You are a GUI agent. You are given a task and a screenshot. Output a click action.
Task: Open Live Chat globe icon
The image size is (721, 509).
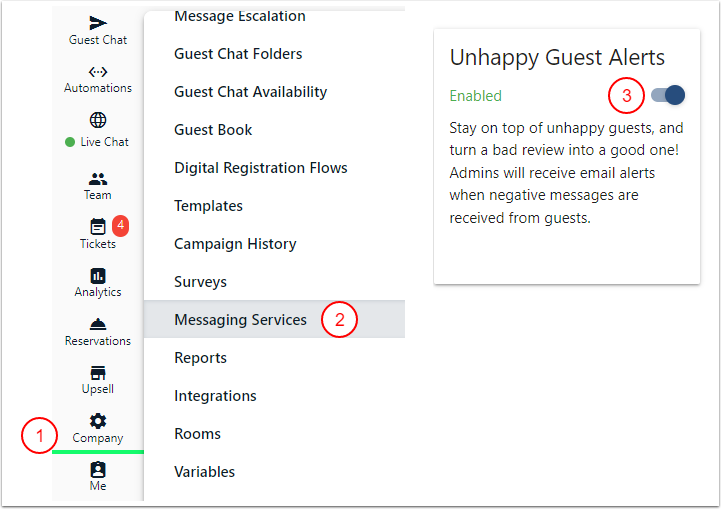pos(98,121)
